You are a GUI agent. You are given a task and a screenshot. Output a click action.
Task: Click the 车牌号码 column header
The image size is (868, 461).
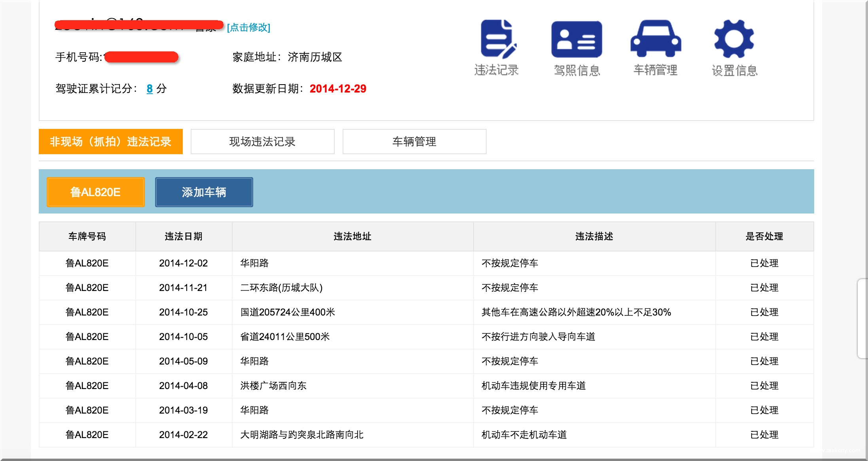87,236
